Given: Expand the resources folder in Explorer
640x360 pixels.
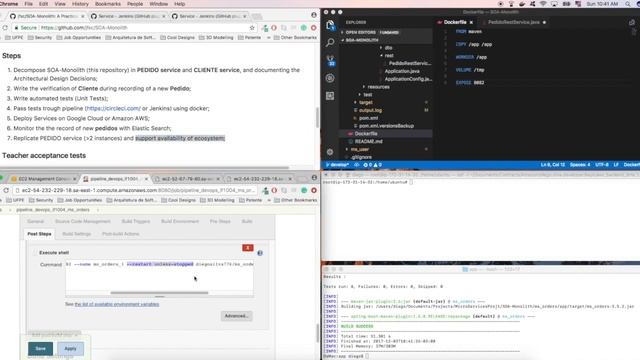Looking at the screenshot, I should click(x=378, y=87).
